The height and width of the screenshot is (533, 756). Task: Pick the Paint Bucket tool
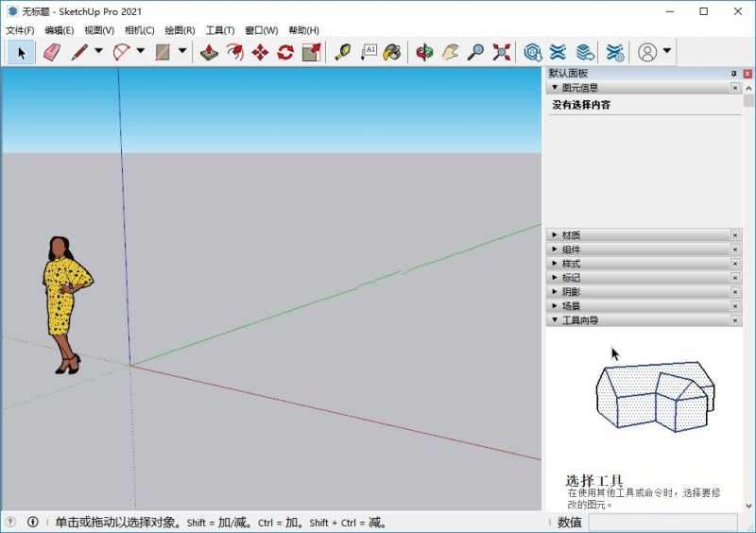tap(392, 52)
